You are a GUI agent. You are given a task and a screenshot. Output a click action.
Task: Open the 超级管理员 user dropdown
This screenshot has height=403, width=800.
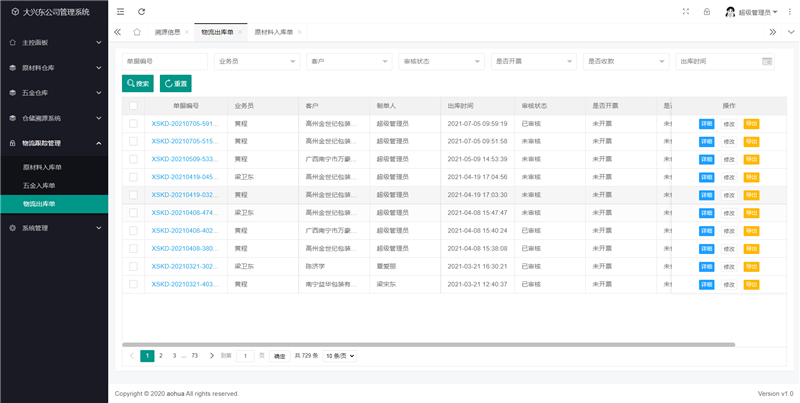(x=758, y=12)
